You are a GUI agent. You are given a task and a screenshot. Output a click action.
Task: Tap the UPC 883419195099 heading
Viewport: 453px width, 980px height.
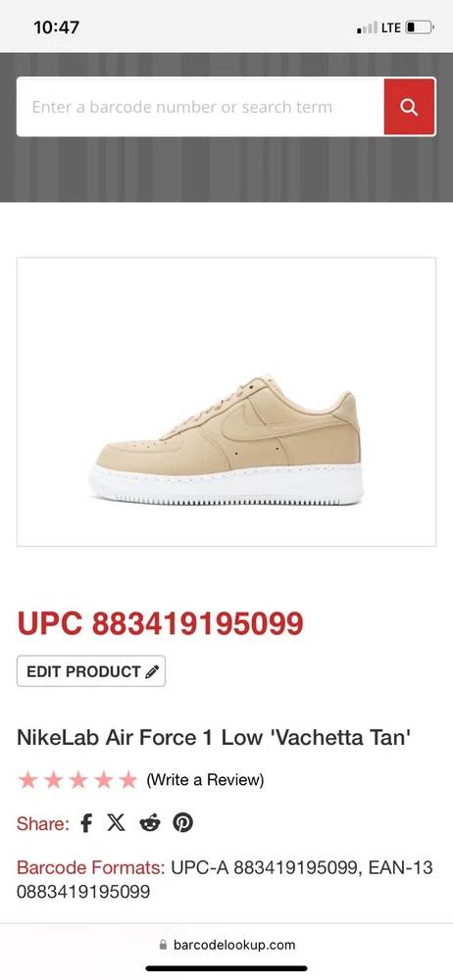160,623
